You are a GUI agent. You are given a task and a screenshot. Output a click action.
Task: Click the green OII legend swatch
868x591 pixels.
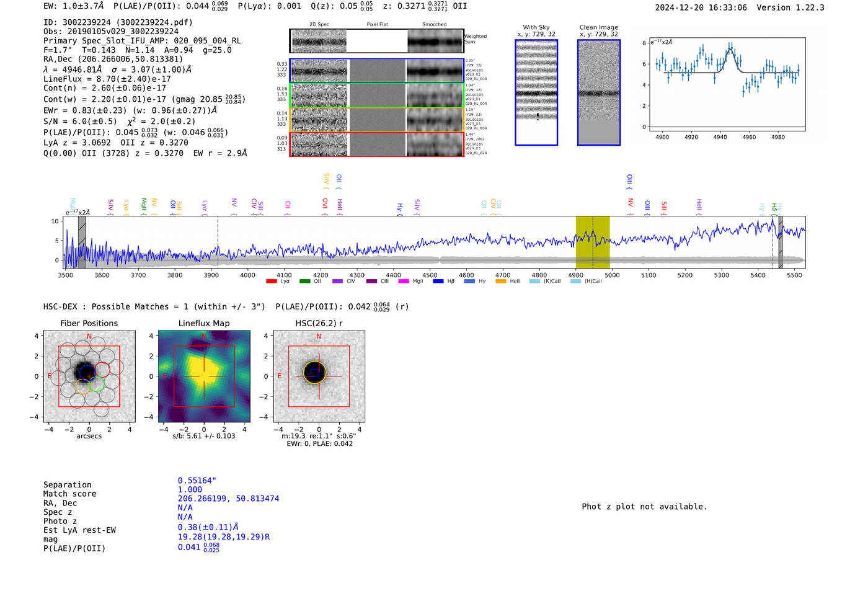pyautogui.click(x=304, y=281)
